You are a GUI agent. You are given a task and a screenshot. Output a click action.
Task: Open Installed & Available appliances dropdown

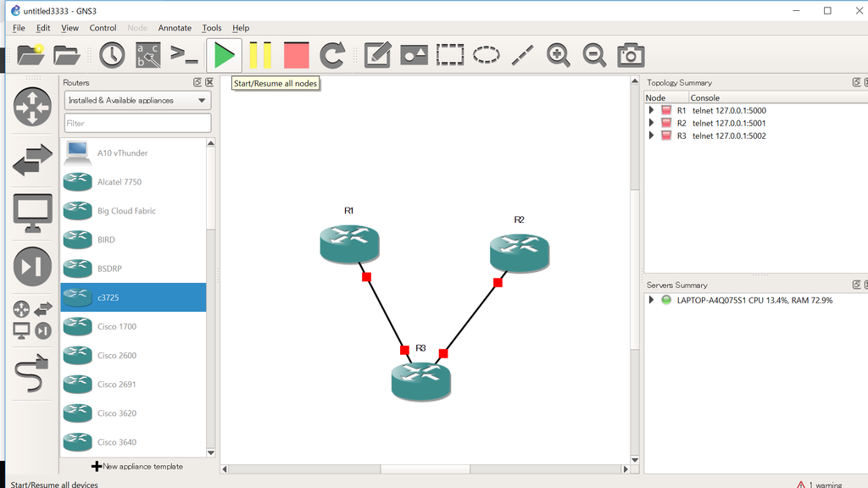(x=137, y=100)
